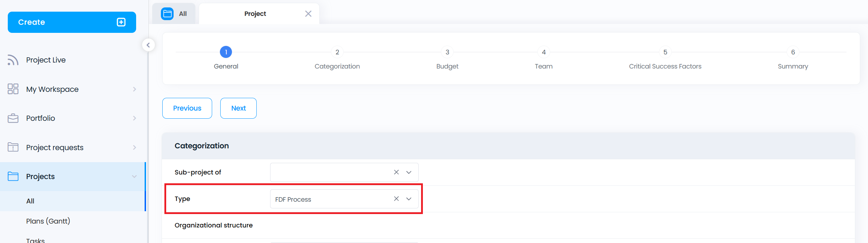Open the Sub-project of dropdown

[409, 172]
